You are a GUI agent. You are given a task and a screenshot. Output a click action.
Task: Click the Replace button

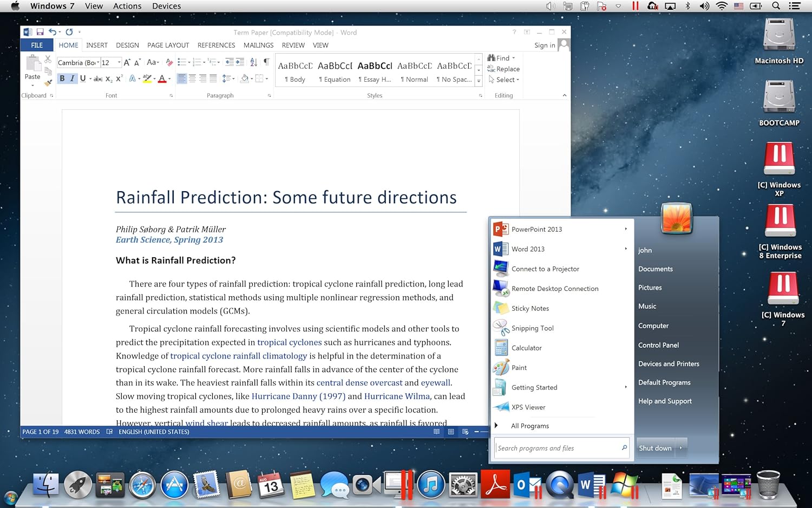pos(503,69)
